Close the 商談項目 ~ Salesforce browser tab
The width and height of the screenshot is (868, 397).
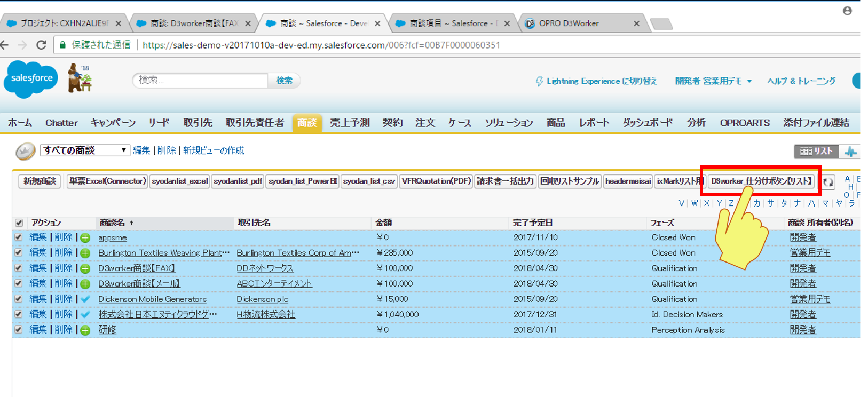(507, 23)
